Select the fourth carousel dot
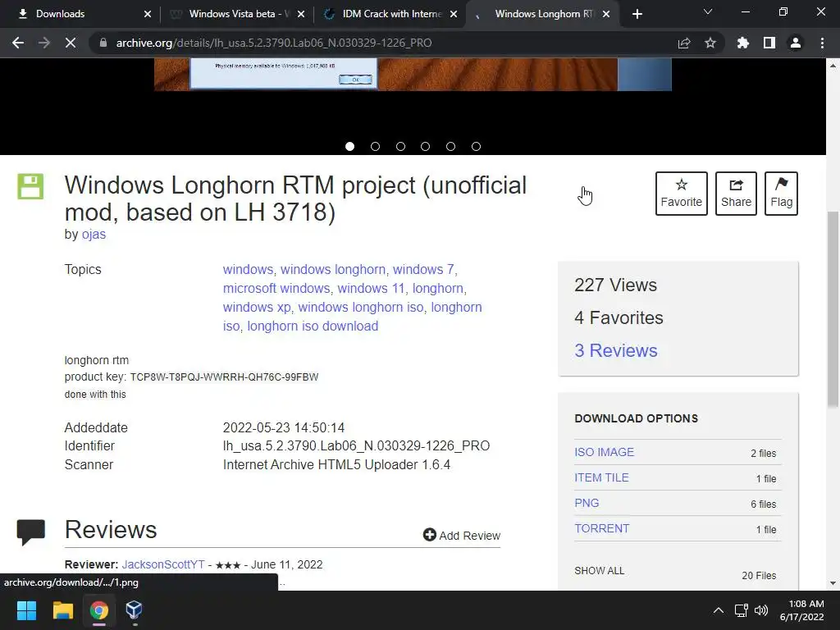840x630 pixels. [x=426, y=146]
